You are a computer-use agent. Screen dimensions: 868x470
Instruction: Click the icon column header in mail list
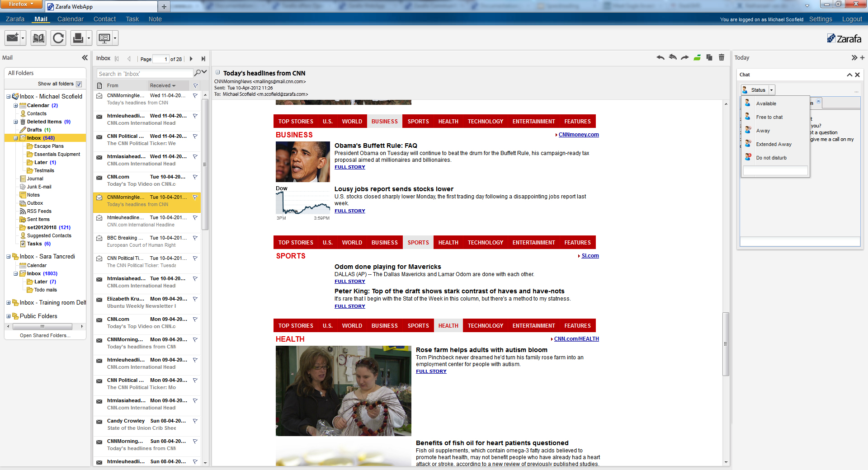pos(99,85)
